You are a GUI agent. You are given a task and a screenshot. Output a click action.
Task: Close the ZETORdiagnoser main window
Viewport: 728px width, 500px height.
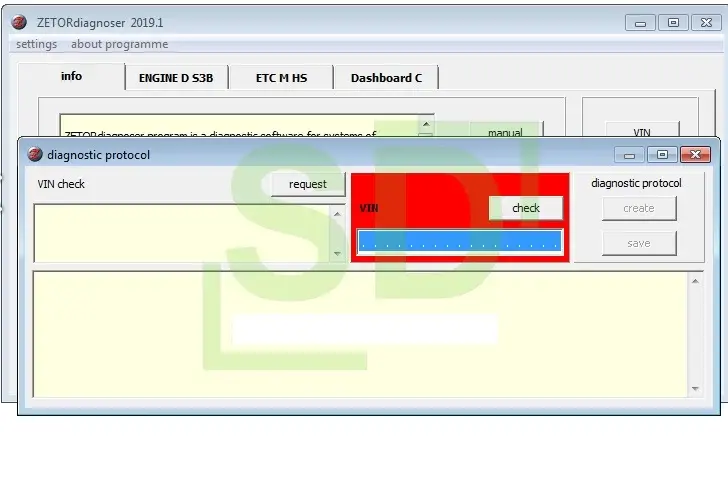tap(706, 23)
